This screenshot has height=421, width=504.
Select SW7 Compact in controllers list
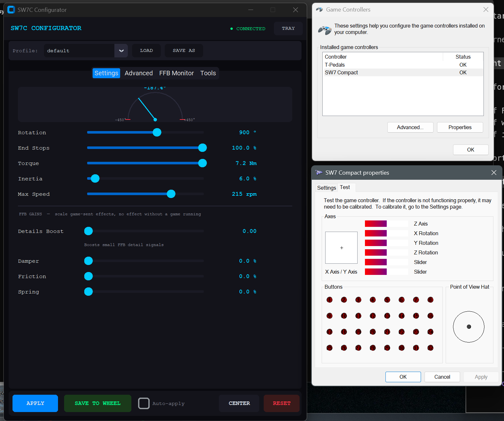coord(341,72)
